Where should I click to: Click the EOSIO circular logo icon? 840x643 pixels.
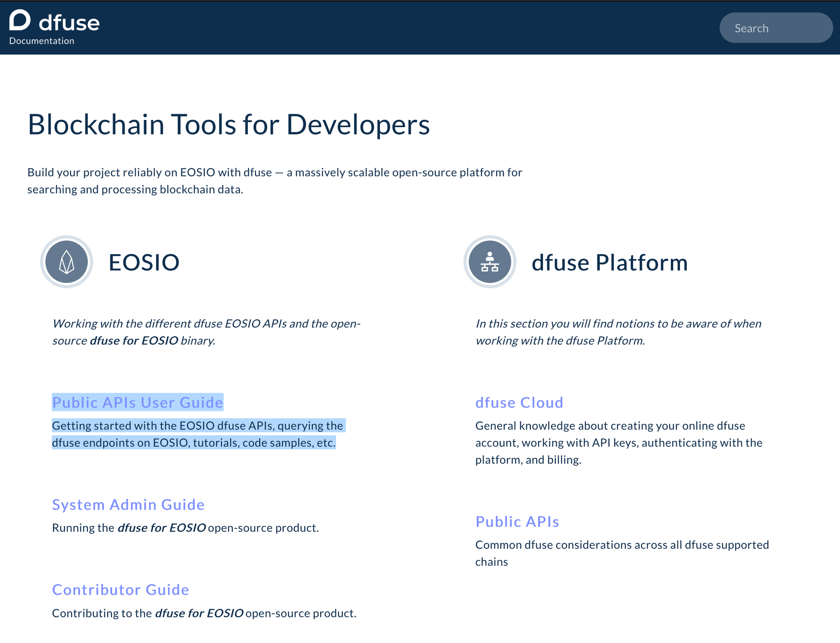[66, 262]
